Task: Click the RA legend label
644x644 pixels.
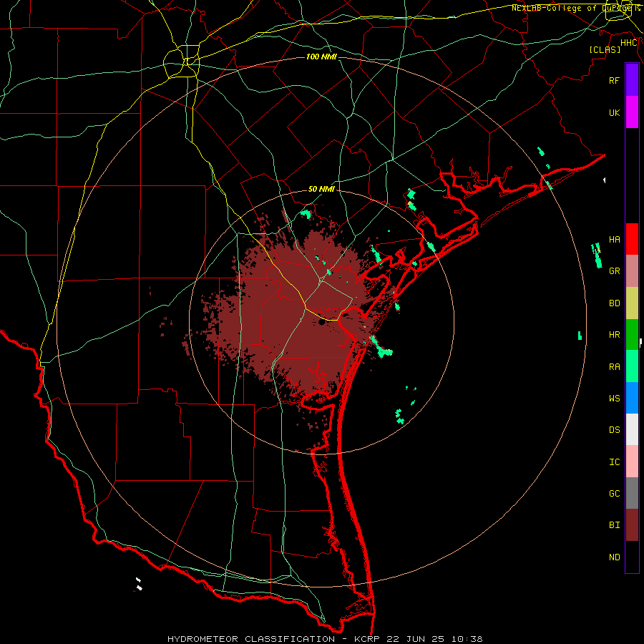Action: [614, 367]
